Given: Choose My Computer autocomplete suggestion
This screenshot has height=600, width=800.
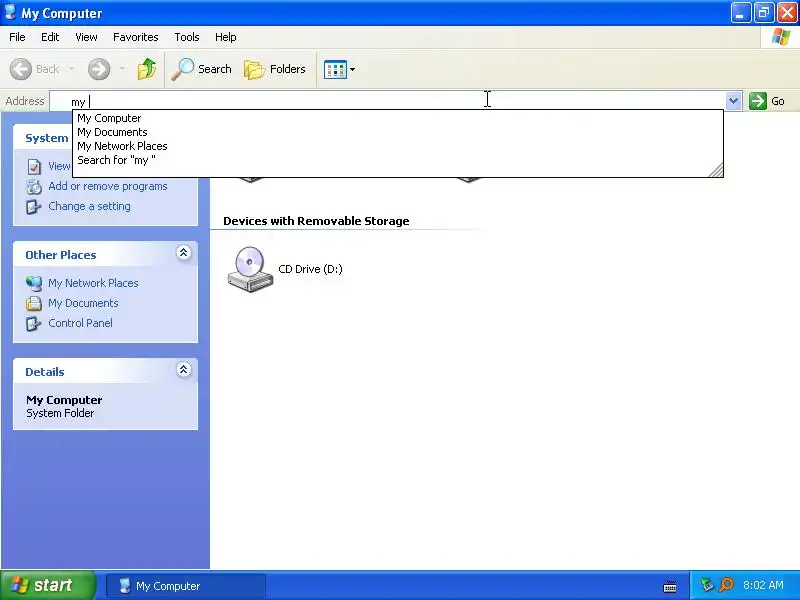Looking at the screenshot, I should (x=397, y=118).
